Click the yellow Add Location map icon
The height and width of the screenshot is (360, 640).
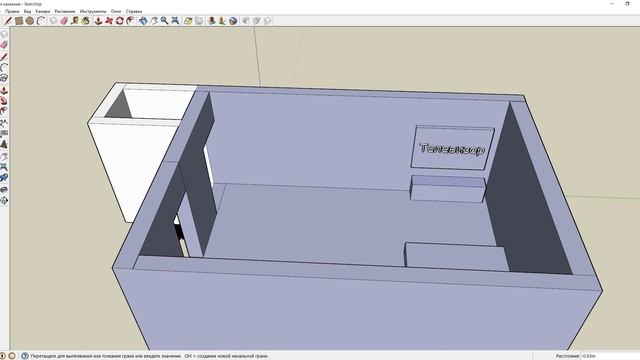[x=188, y=20]
